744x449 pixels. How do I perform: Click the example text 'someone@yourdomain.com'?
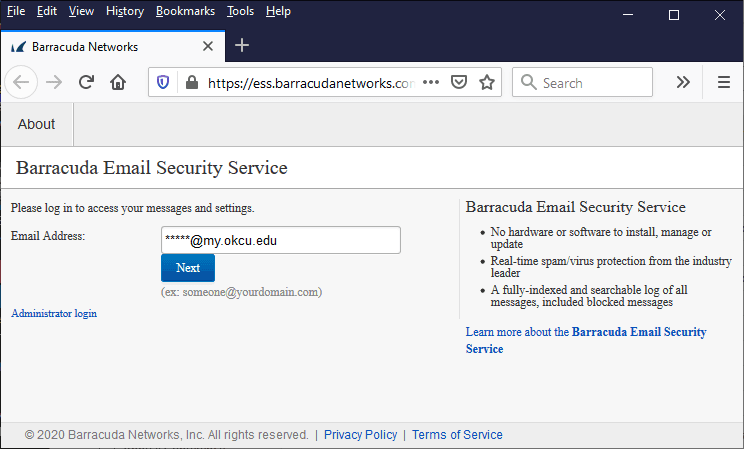(x=250, y=292)
